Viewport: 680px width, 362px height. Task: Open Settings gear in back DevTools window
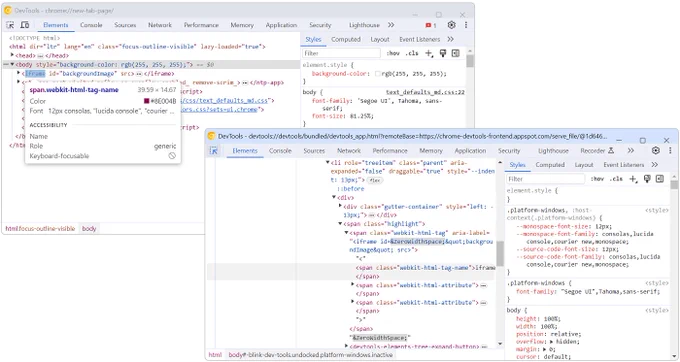[x=451, y=25]
